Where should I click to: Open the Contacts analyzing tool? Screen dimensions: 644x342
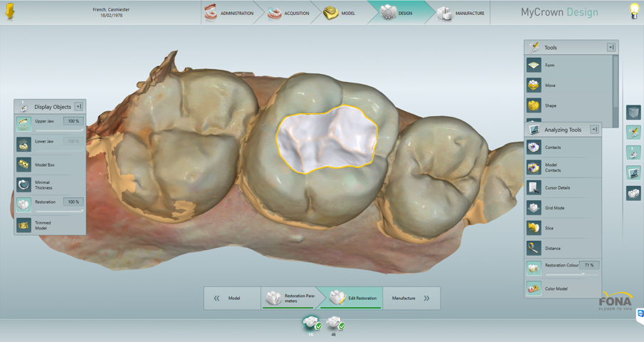click(534, 147)
